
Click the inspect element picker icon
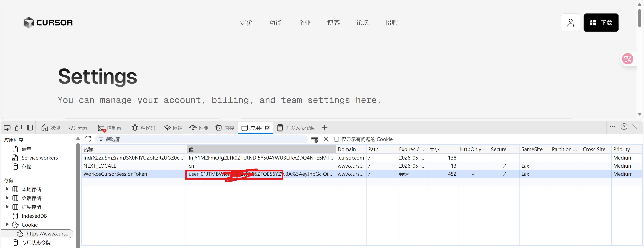pos(7,128)
